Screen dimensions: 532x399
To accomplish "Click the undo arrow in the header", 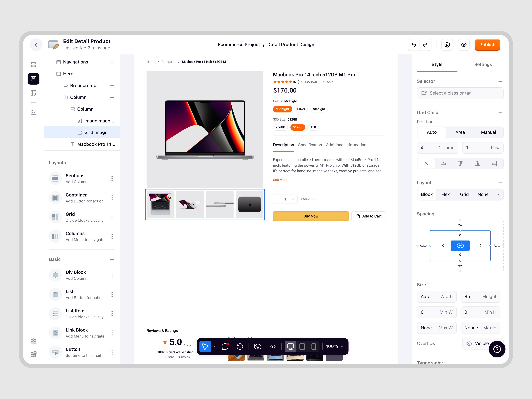I will click(x=414, y=45).
